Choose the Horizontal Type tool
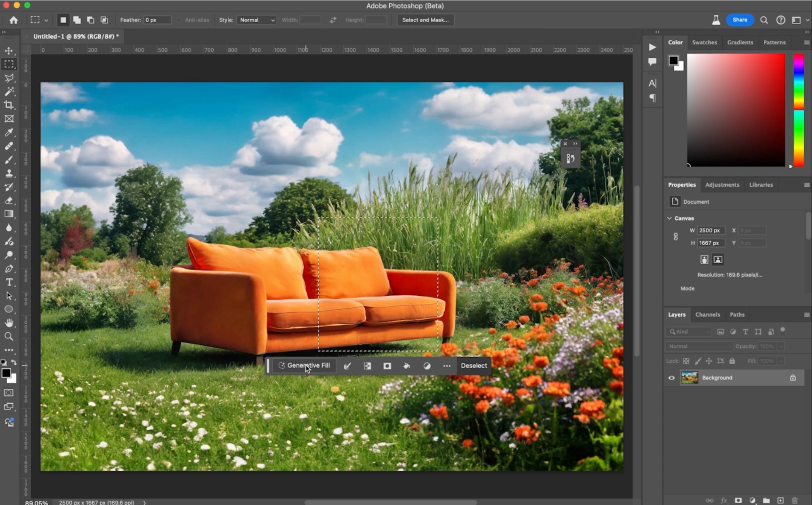812x505 pixels. tap(9, 282)
